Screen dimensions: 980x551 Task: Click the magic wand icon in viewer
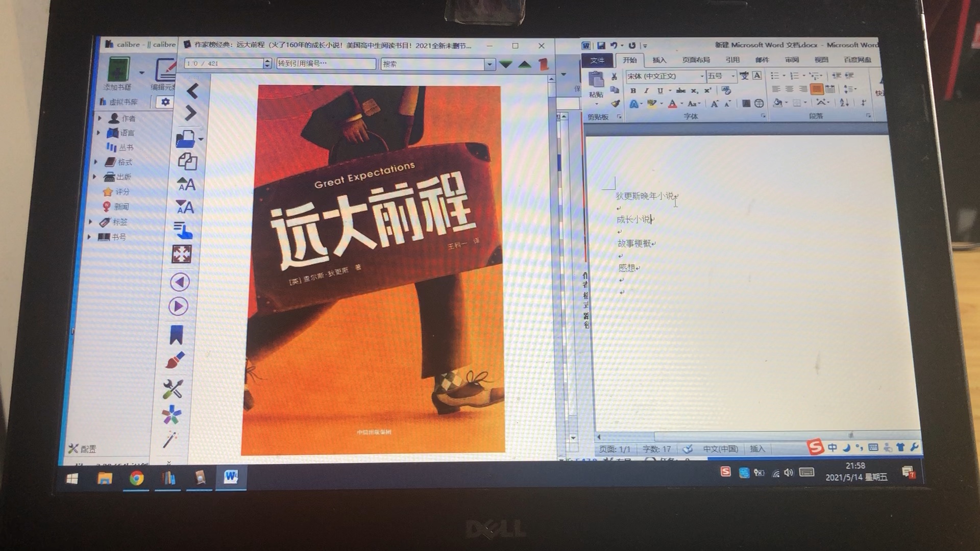coord(169,439)
